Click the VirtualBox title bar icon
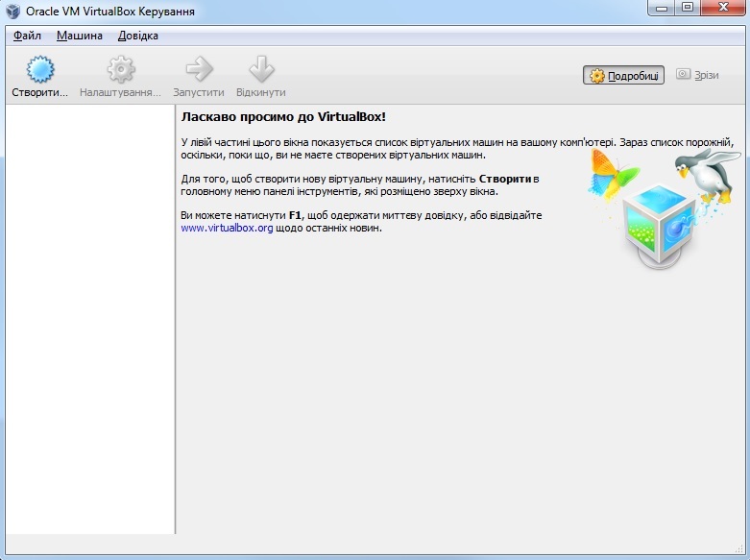 pyautogui.click(x=12, y=11)
